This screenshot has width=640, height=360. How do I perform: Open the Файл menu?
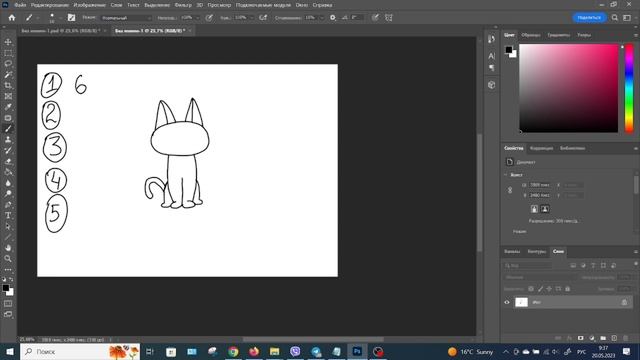click(20, 5)
